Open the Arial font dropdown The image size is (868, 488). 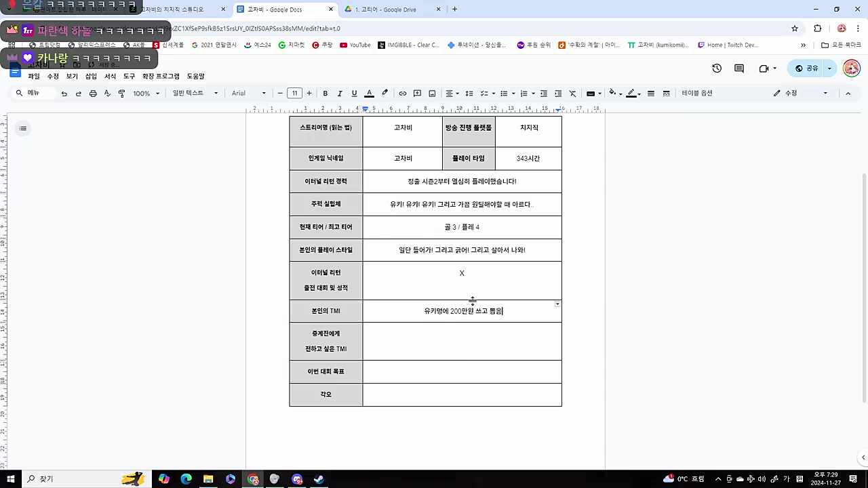[249, 94]
